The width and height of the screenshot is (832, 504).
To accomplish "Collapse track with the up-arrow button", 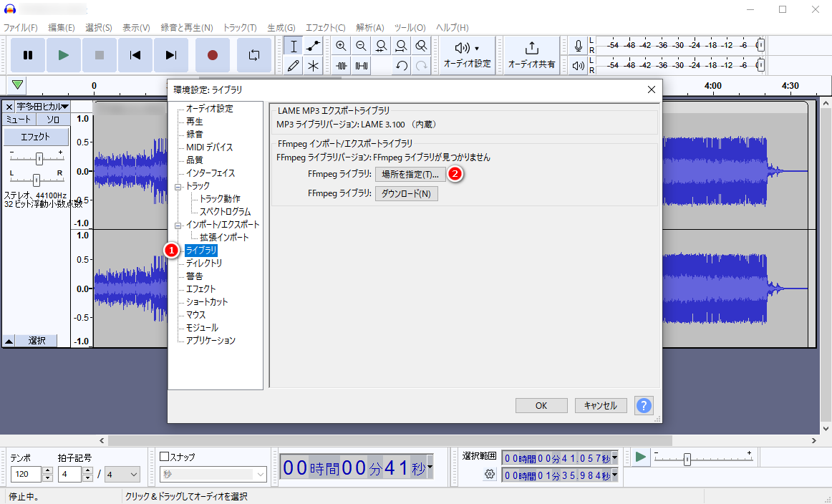I will click(x=9, y=341).
